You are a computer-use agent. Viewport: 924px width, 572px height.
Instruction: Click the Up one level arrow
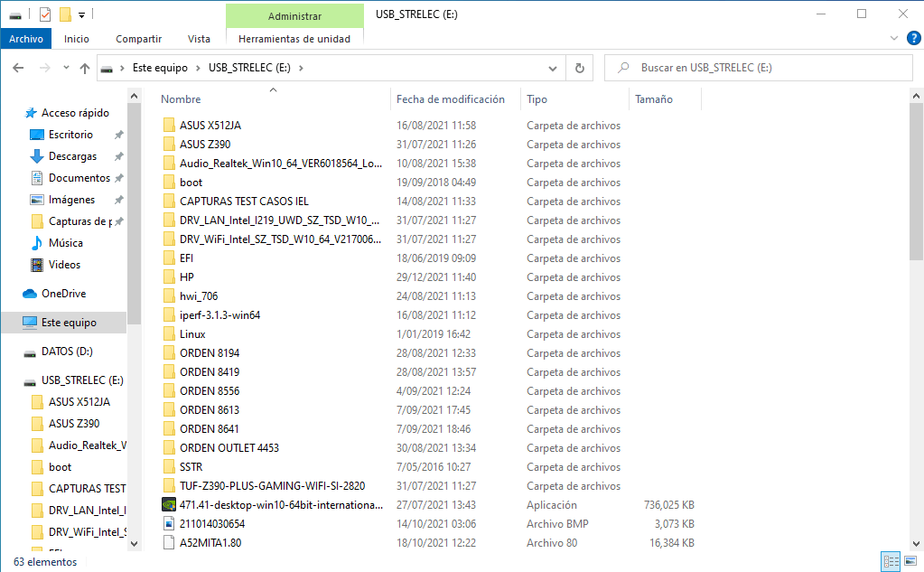click(x=85, y=68)
